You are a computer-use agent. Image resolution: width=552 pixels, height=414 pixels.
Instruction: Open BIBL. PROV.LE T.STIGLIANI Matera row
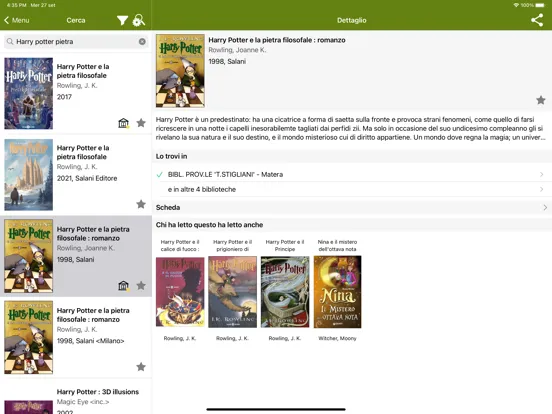(352, 174)
